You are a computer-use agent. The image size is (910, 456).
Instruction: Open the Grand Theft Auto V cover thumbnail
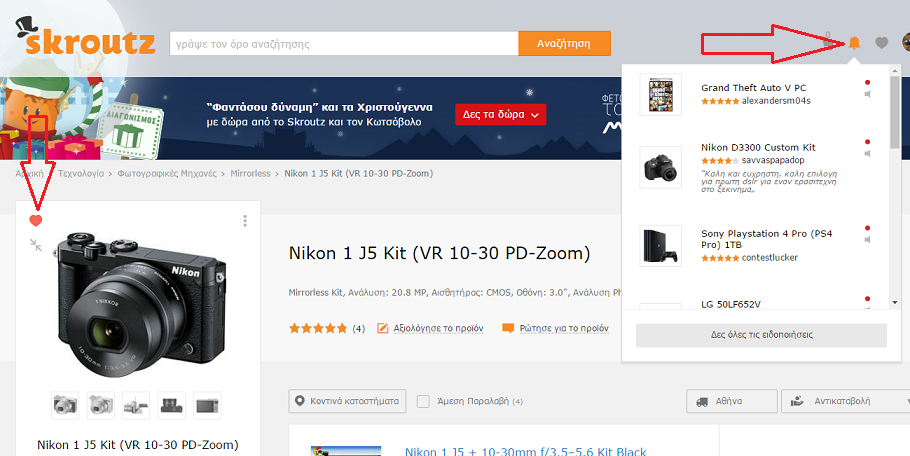click(660, 95)
